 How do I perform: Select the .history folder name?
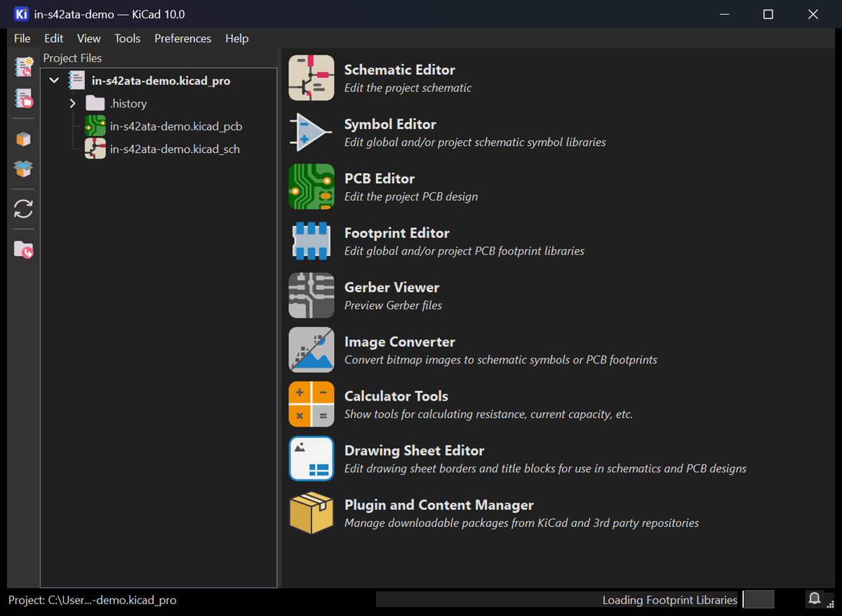coord(128,104)
